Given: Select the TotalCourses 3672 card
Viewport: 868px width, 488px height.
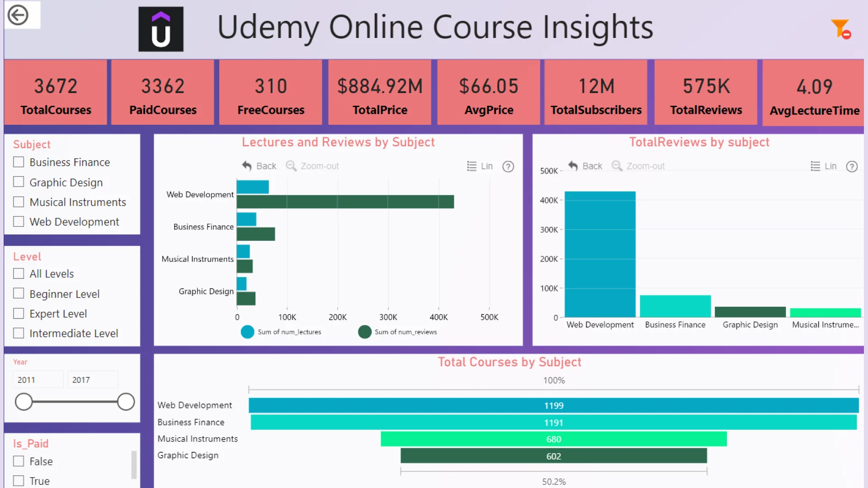Looking at the screenshot, I should 56,93.
